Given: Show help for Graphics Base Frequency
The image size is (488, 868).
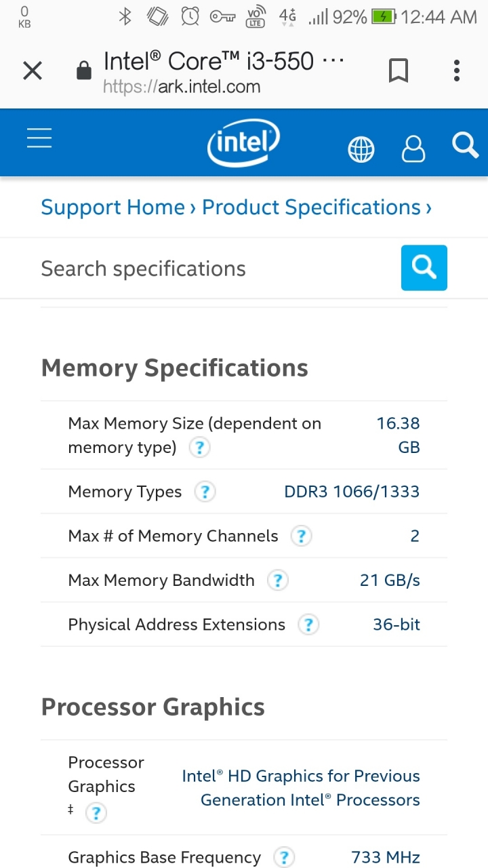Looking at the screenshot, I should pos(284,858).
